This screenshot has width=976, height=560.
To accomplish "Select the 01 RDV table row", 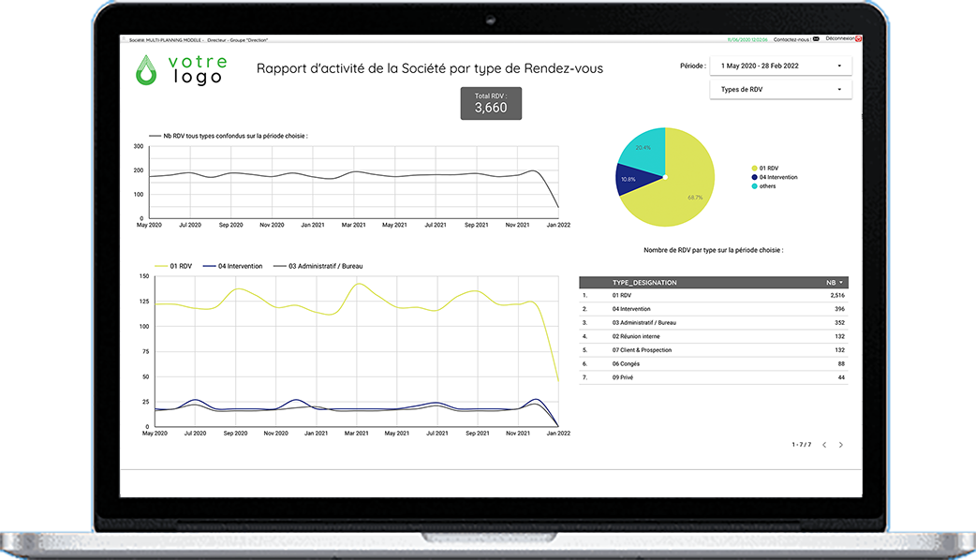I will click(x=714, y=296).
